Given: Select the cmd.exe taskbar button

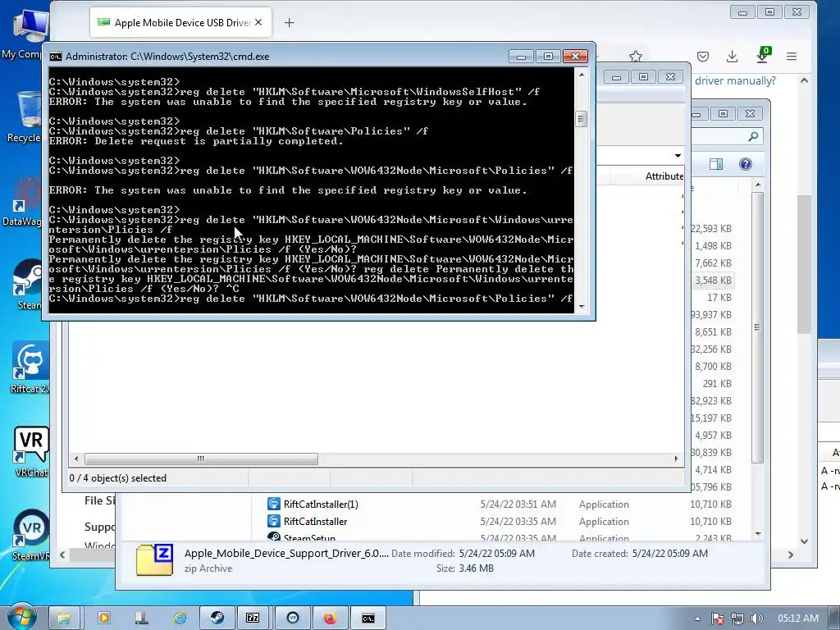Looking at the screenshot, I should click(x=368, y=619).
